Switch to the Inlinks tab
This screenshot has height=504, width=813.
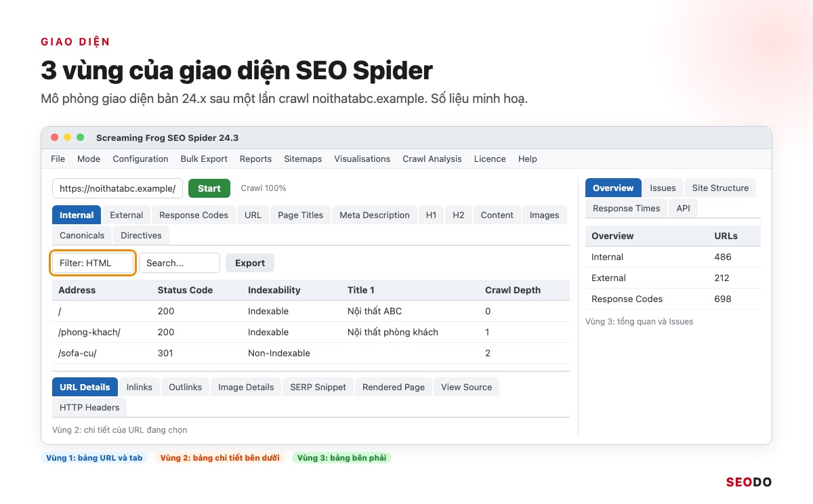click(x=140, y=387)
